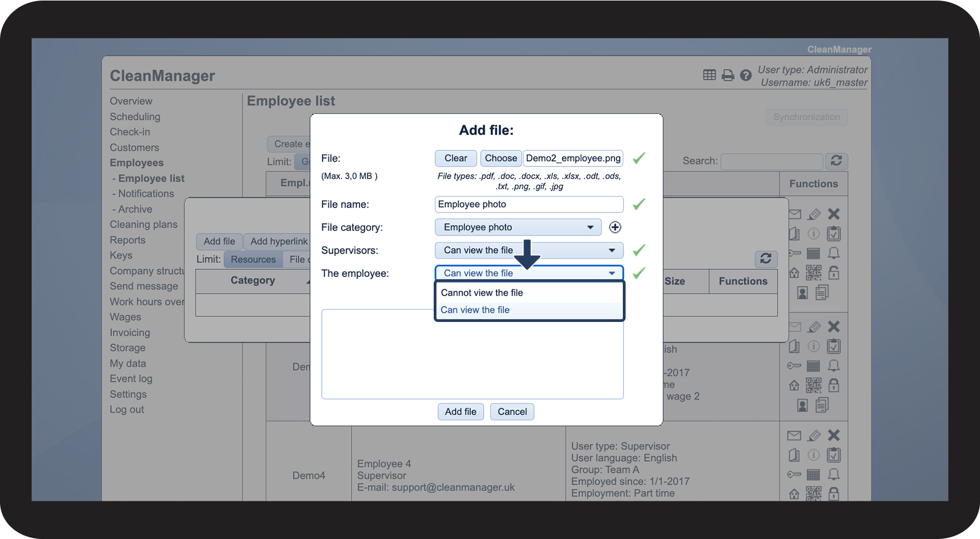Open the documents icon in first employee row
The height and width of the screenshot is (539, 980).
[822, 292]
